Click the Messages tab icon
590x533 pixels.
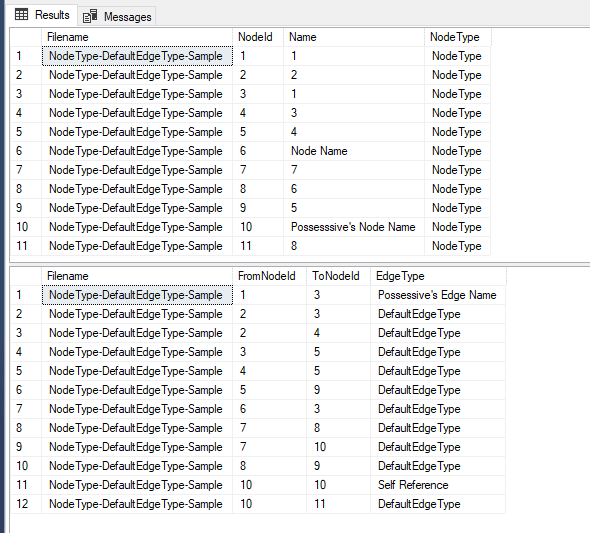[x=90, y=16]
